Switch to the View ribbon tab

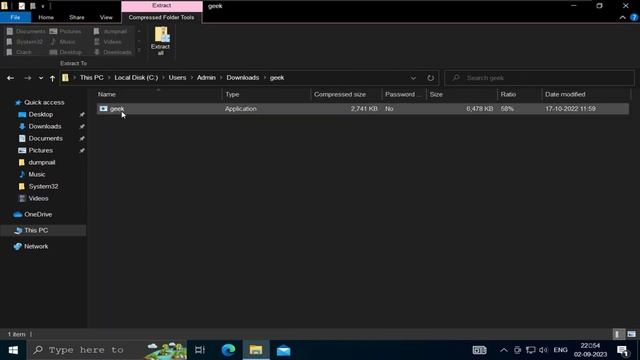106,18
